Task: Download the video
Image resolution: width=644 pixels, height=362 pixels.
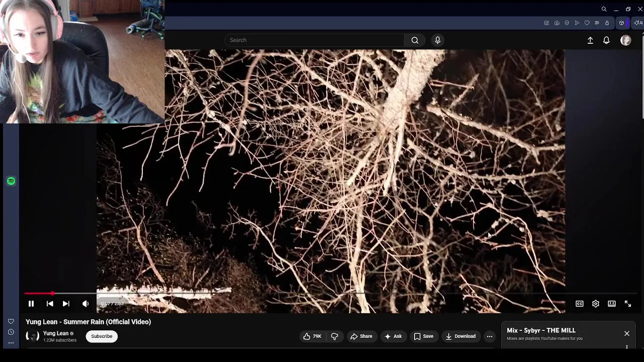Action: 460,336
